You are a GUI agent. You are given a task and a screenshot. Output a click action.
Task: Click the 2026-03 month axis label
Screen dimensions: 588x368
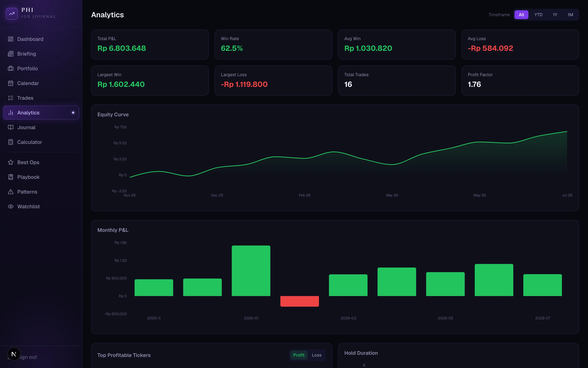coord(348,318)
